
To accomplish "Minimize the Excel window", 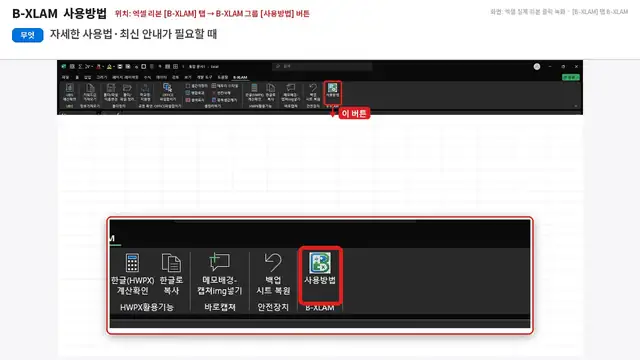I will click(x=550, y=67).
